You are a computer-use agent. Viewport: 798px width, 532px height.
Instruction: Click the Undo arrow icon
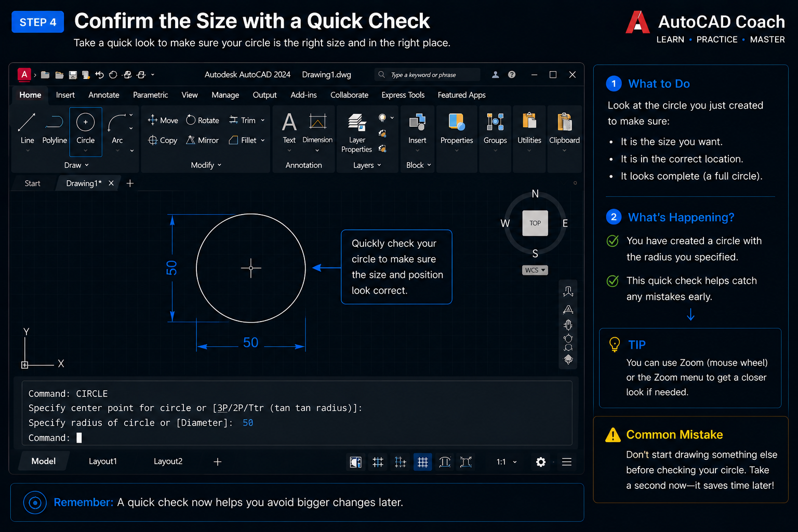point(99,75)
